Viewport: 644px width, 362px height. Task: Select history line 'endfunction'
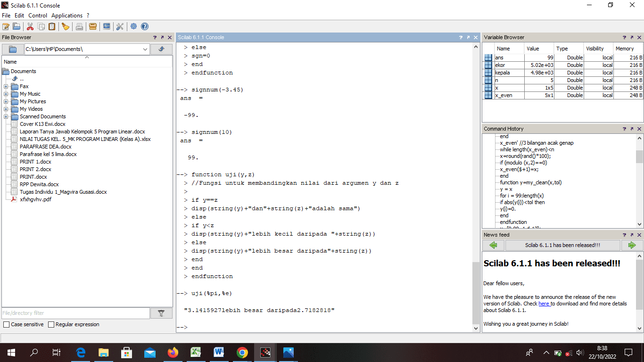point(513,222)
